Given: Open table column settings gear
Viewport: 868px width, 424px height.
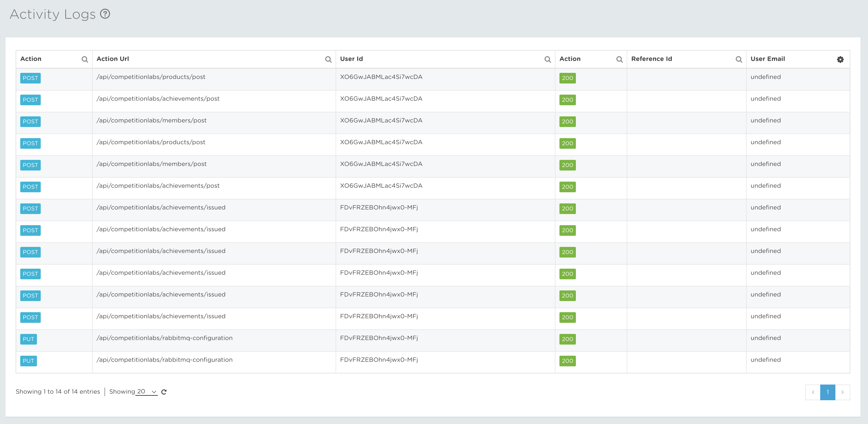Looking at the screenshot, I should pyautogui.click(x=840, y=59).
